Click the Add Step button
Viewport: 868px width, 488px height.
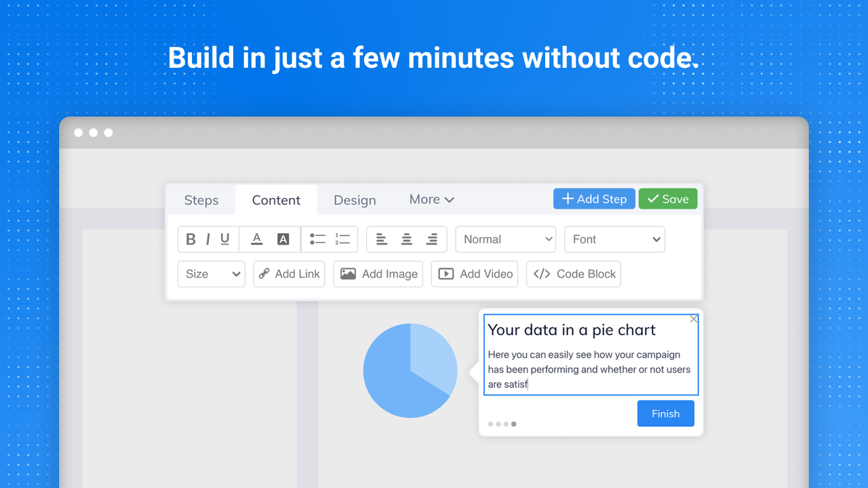click(594, 199)
